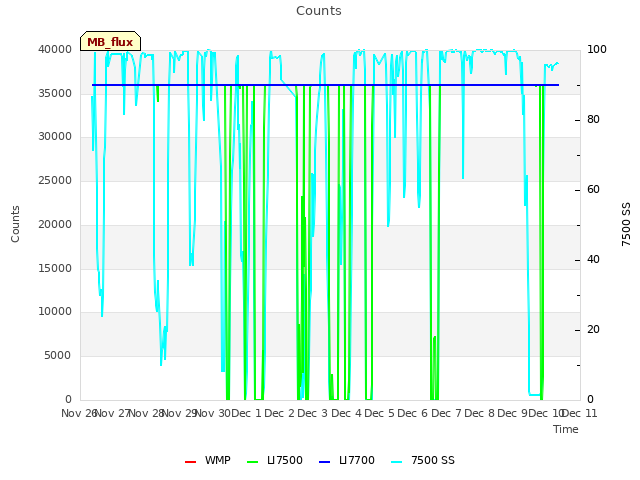Click the green LI7500 legend color marker

[253, 462]
